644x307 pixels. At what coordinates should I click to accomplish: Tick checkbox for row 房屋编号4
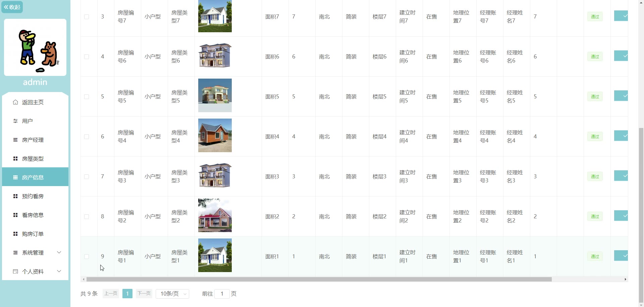(87, 137)
